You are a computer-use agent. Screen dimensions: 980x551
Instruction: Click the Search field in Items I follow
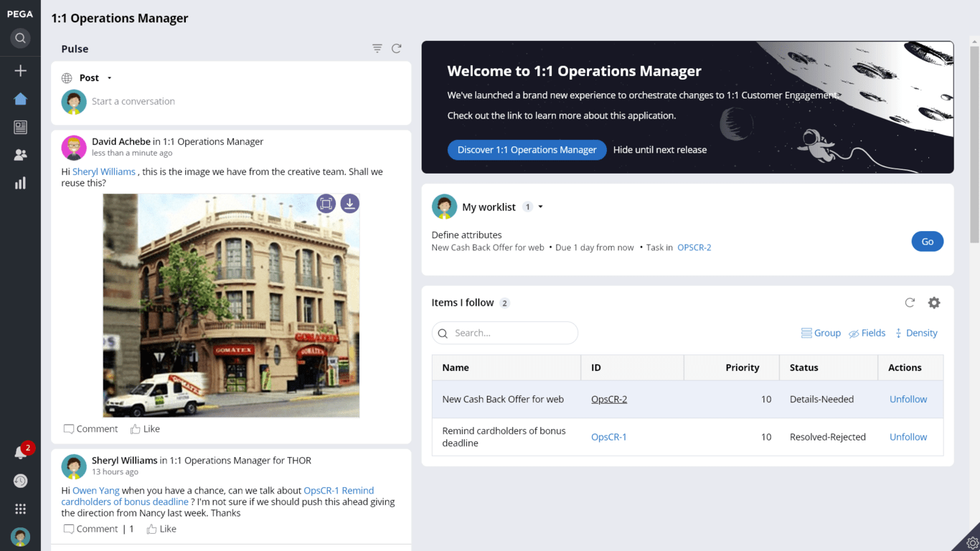point(504,333)
